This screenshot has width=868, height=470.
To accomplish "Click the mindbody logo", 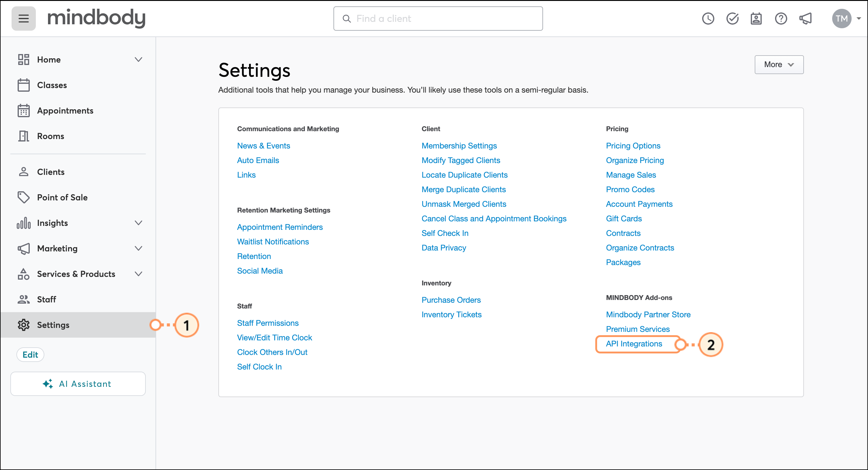I will [x=96, y=18].
